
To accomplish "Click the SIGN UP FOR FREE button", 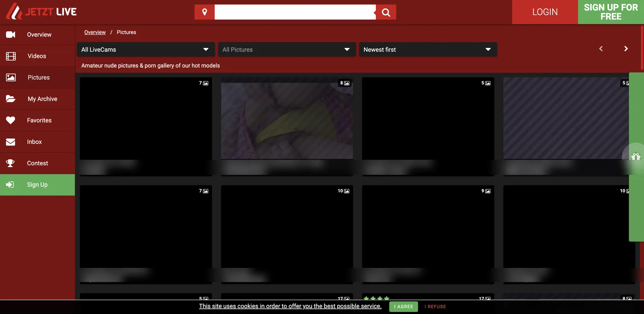I will coord(611,12).
